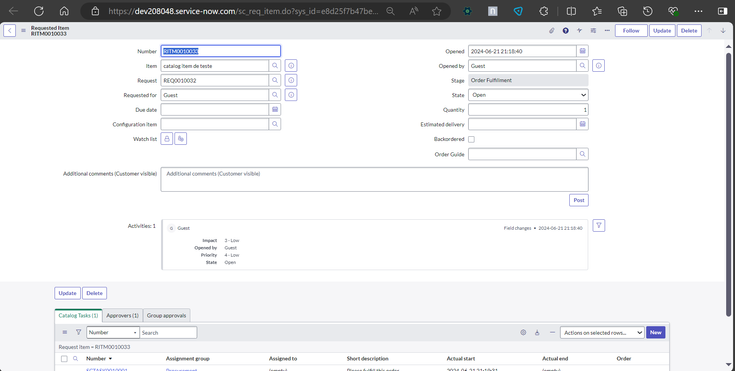Click the Quantity input field

point(528,109)
